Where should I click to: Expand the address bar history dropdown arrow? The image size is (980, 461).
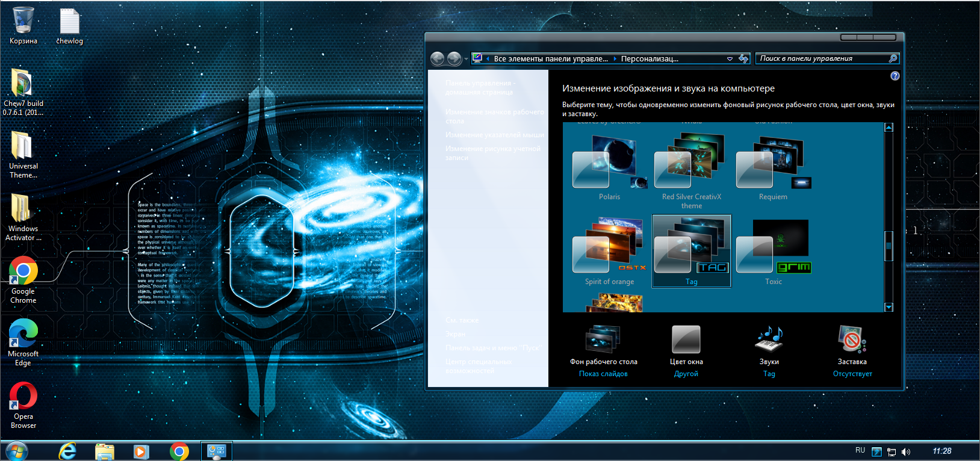[730, 59]
